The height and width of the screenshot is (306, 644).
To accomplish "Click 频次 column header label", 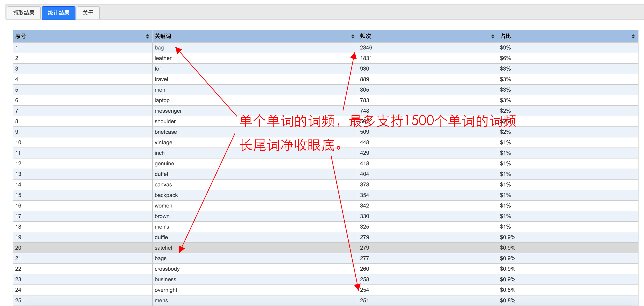I will coord(365,36).
